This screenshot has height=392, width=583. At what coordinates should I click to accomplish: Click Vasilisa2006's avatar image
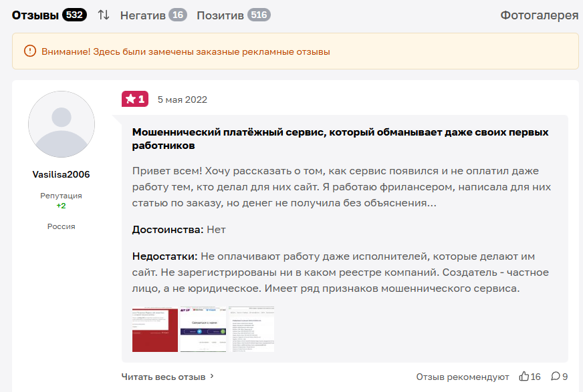[61, 124]
